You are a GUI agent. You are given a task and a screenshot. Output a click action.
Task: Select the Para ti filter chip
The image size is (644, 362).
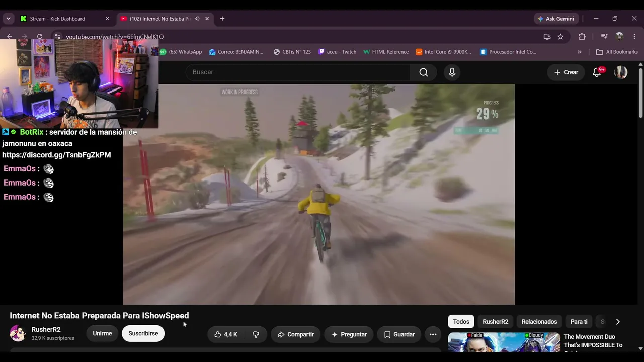[x=579, y=322]
